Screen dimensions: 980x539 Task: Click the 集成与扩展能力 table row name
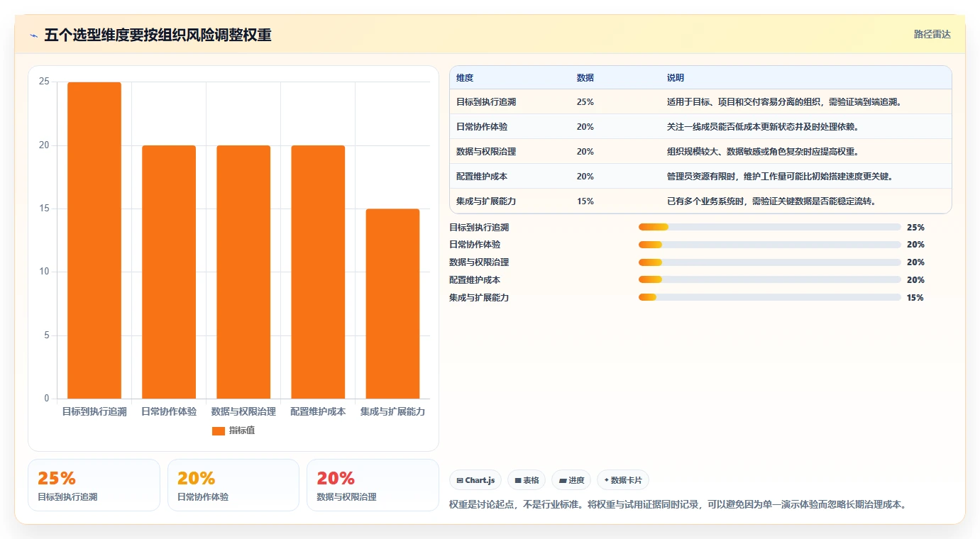[x=486, y=201]
